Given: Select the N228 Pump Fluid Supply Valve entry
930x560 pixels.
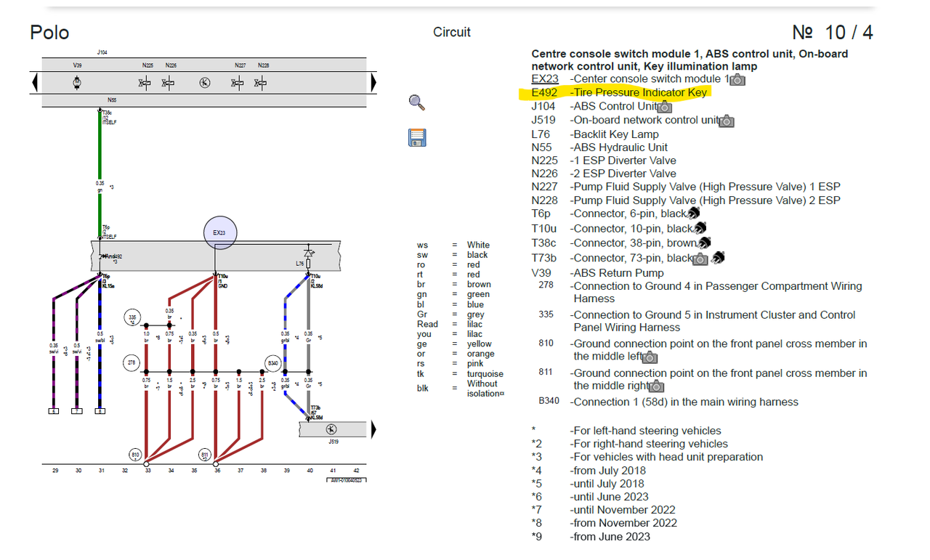Looking at the screenshot, I should [686, 200].
